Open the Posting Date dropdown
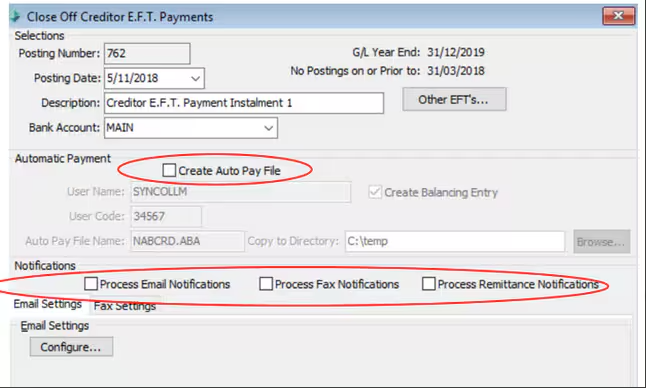 click(196, 78)
